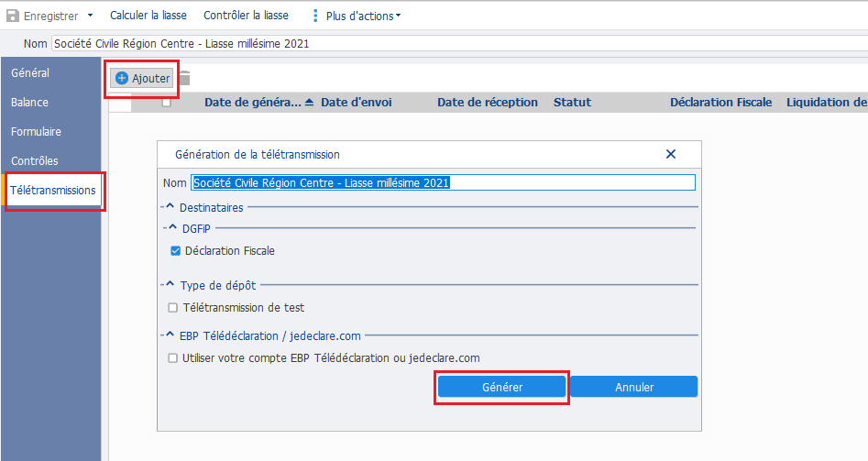Click the Liquidation column header
This screenshot has height=461, width=868.
click(825, 103)
